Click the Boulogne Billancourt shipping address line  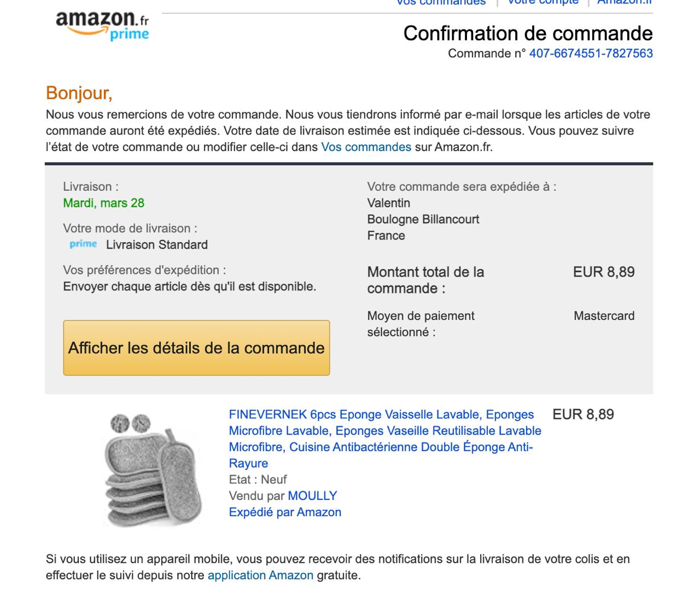(423, 219)
